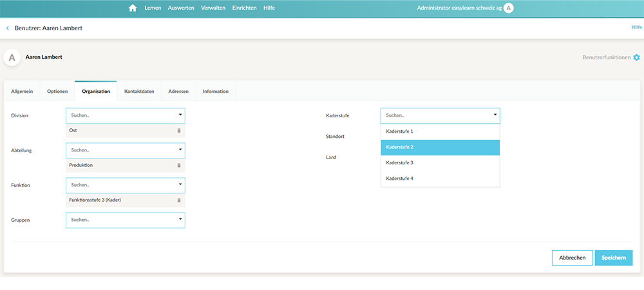
Task: Switch to the Kontaktdaten tab
Action: click(139, 92)
